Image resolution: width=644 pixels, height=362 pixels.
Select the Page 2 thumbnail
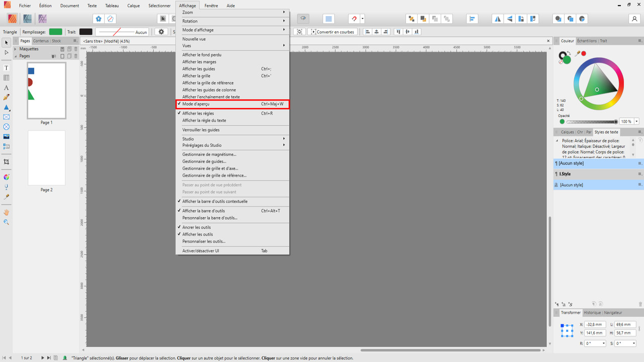click(46, 158)
